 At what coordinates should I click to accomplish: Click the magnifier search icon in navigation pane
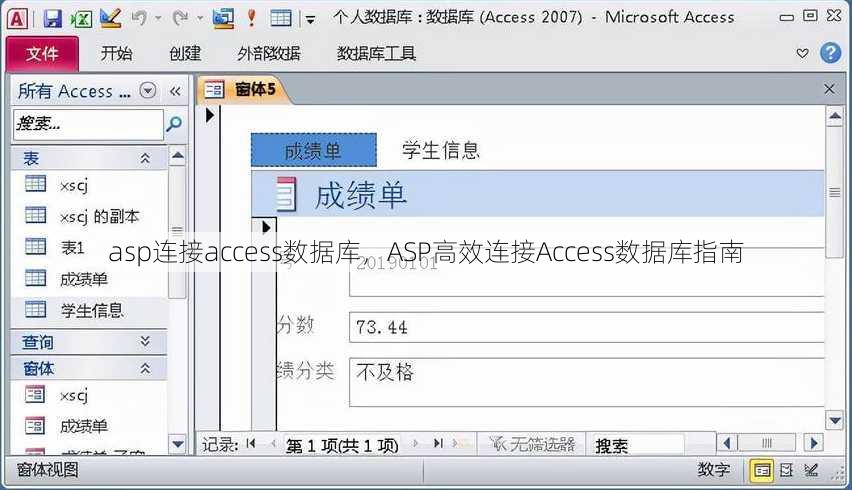(x=174, y=124)
